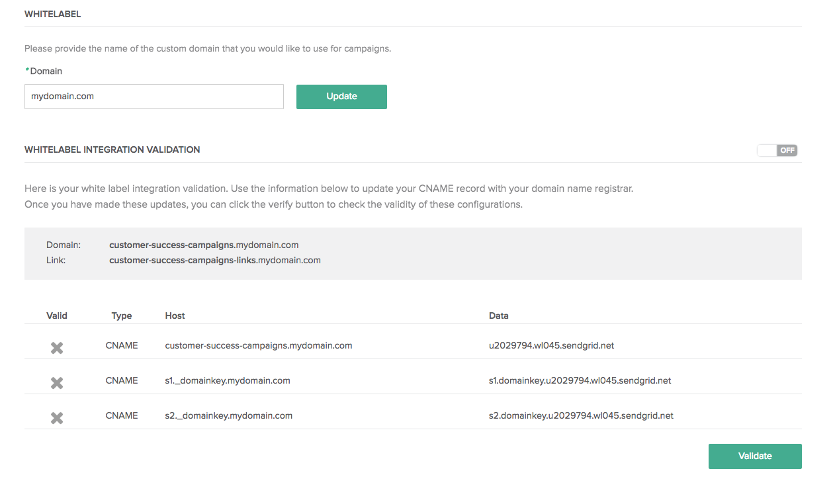Select data s1.domainkey.u2029794.wl045.sendgrid.net

pos(580,380)
